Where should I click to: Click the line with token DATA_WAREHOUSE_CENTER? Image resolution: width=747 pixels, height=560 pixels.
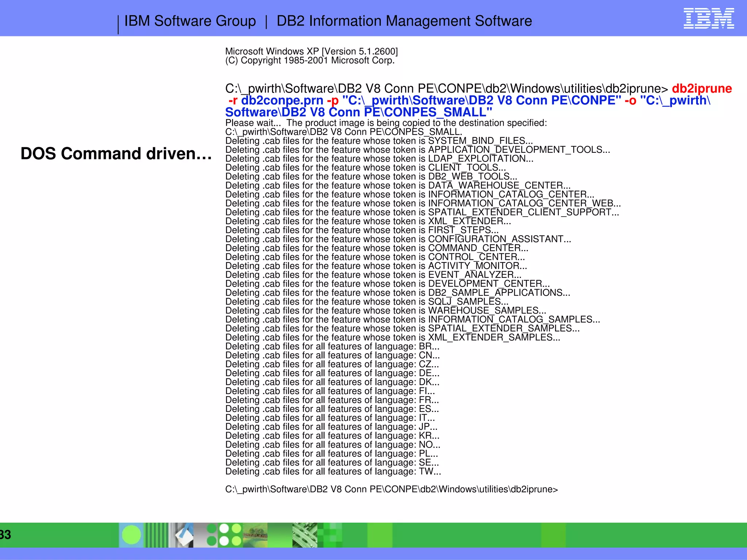pyautogui.click(x=398, y=186)
